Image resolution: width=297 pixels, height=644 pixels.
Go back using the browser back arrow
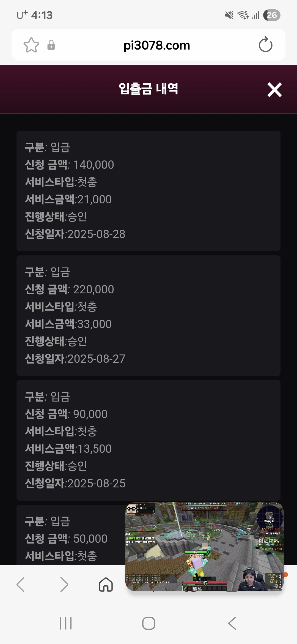click(21, 584)
